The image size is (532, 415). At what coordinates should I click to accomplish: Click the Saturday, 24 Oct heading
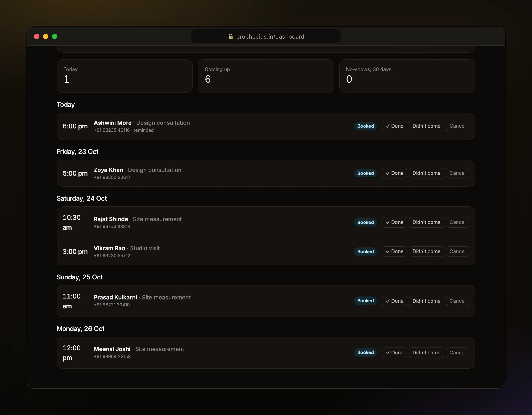[x=82, y=198]
